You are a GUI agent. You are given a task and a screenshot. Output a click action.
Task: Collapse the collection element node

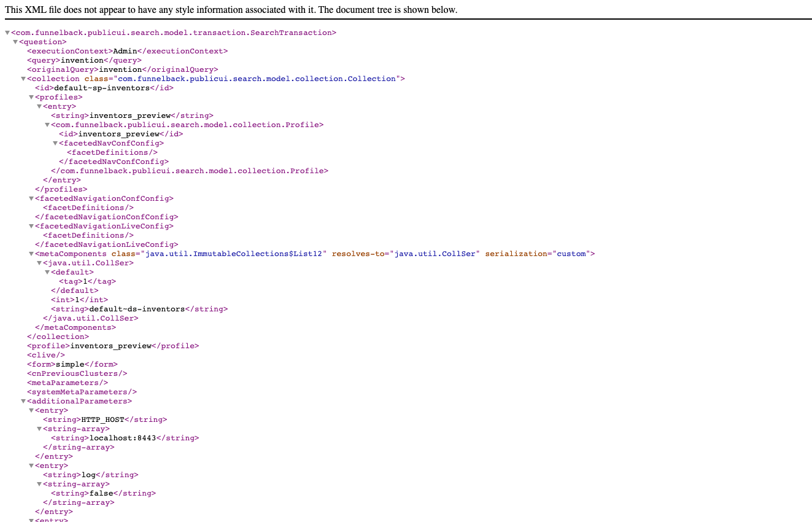23,78
